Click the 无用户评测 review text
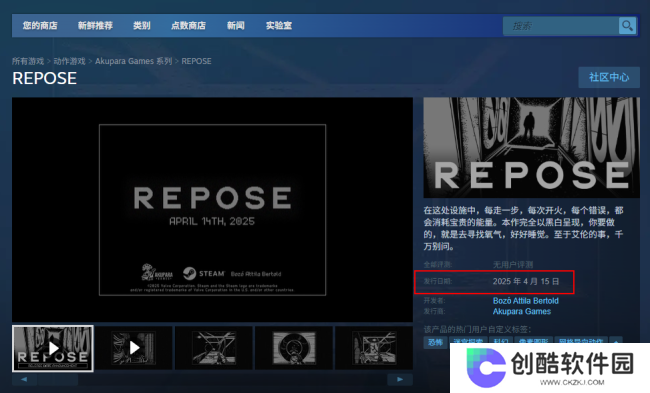Screen dimensions: 650x393 point(513,264)
